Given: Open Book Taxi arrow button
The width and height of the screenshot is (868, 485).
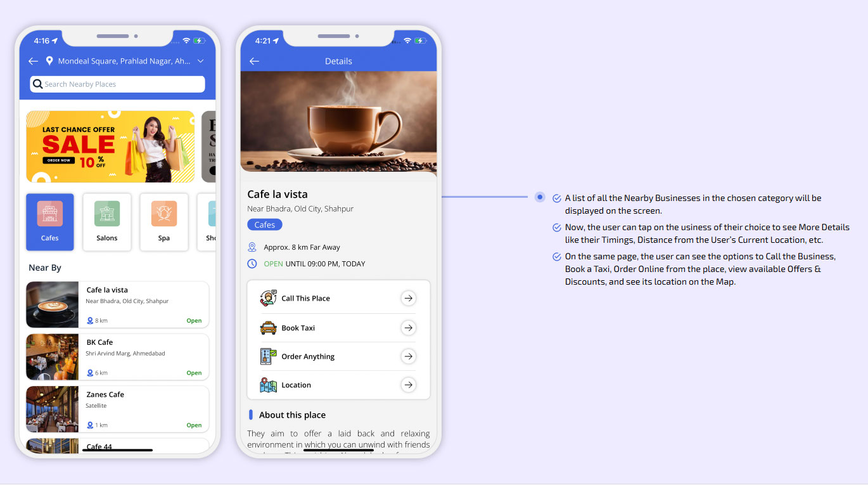Looking at the screenshot, I should click(409, 328).
